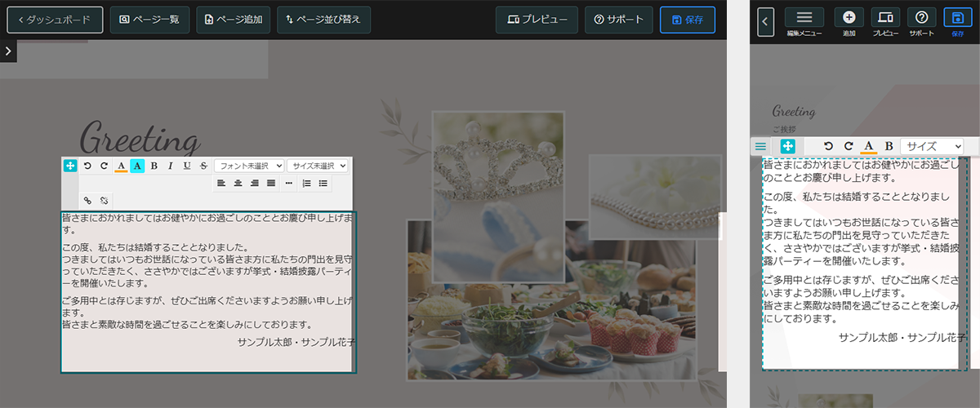Toggle strikethrough formatting in desktop toolbar
980x408 pixels.
[x=203, y=166]
